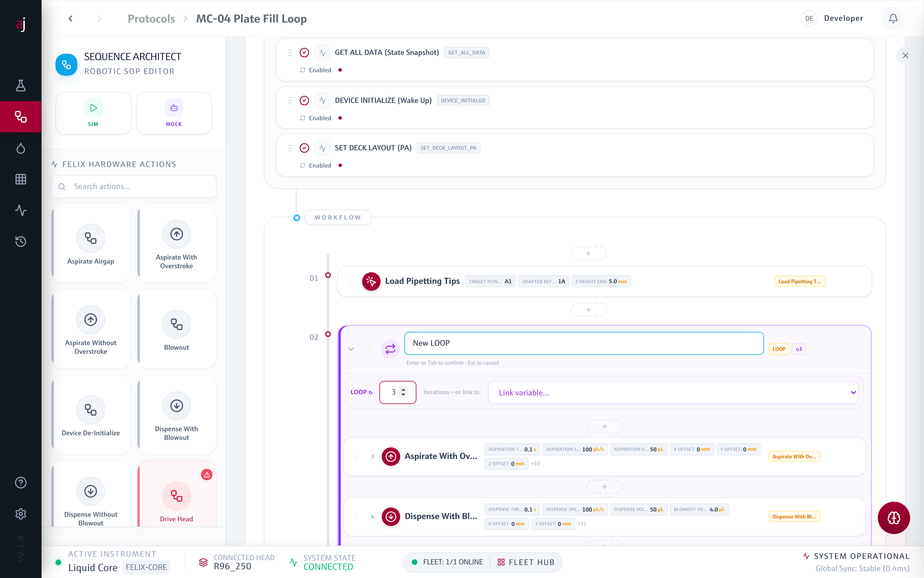
Task: Click the LOOP tag badge
Action: click(778, 349)
